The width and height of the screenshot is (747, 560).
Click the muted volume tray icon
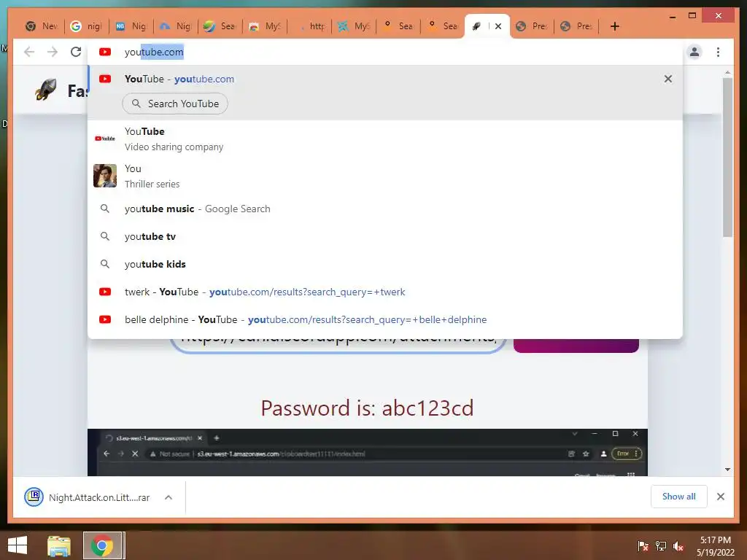(x=678, y=546)
